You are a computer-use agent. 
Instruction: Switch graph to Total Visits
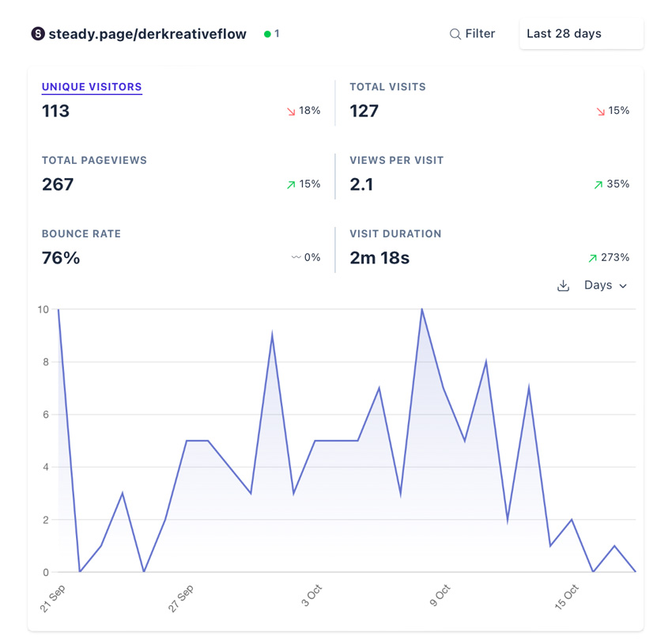(x=387, y=87)
